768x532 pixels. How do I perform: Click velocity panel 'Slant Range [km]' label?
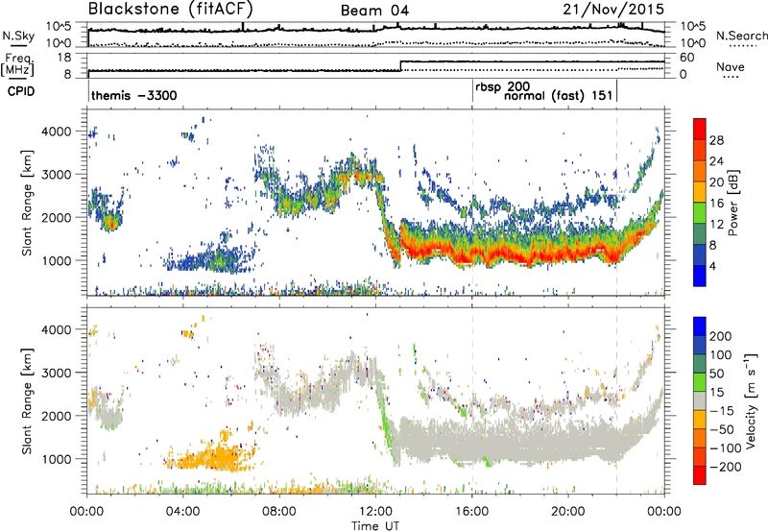(27, 401)
